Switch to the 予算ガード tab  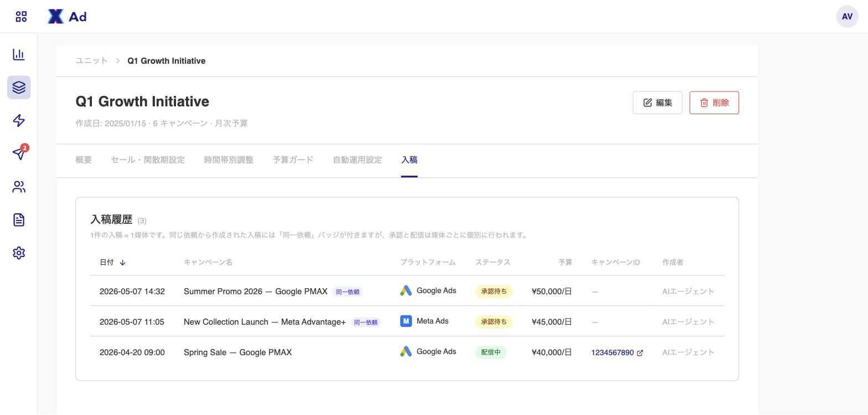point(293,160)
